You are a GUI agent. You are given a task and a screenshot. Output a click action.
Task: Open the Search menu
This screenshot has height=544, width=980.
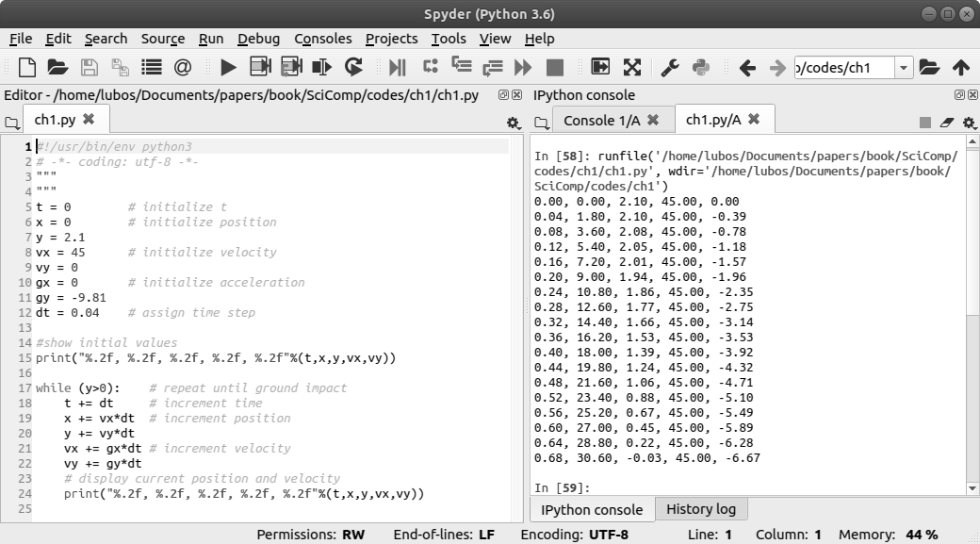[106, 39]
